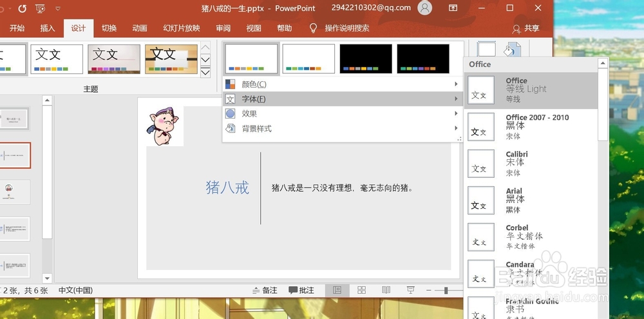Select the second black variant thumbnail

pos(423,59)
